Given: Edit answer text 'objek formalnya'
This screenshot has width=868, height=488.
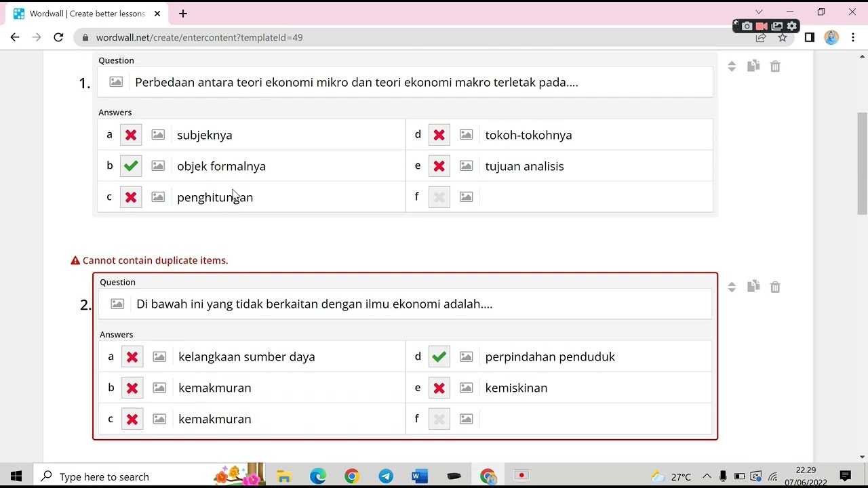Looking at the screenshot, I should 288,166.
